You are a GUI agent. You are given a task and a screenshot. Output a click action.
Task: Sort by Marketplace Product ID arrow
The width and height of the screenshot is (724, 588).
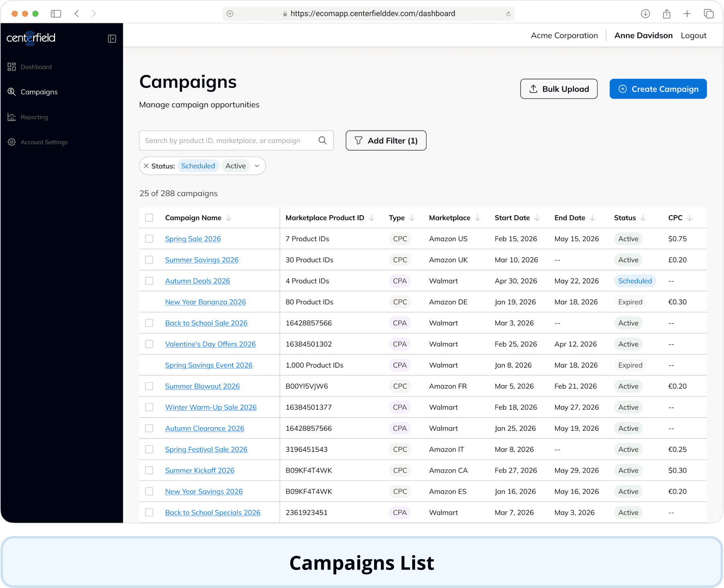pyautogui.click(x=372, y=218)
